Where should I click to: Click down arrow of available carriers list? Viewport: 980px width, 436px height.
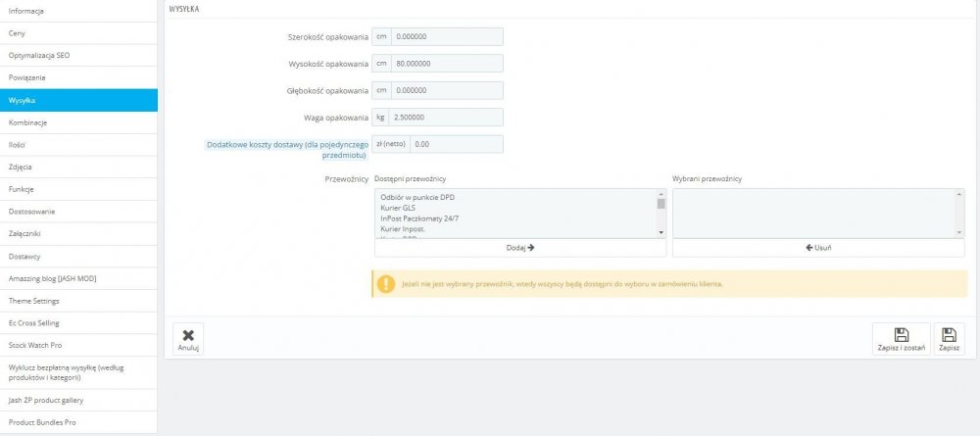[661, 232]
